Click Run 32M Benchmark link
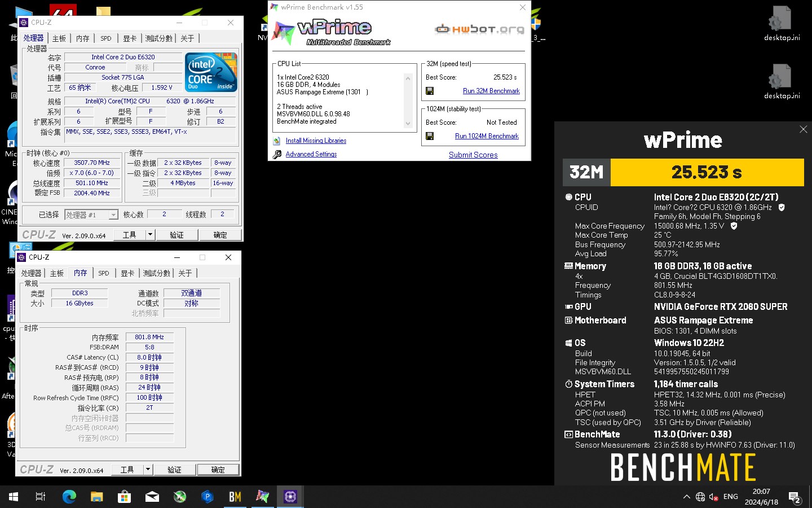This screenshot has width=812, height=508. (x=491, y=91)
